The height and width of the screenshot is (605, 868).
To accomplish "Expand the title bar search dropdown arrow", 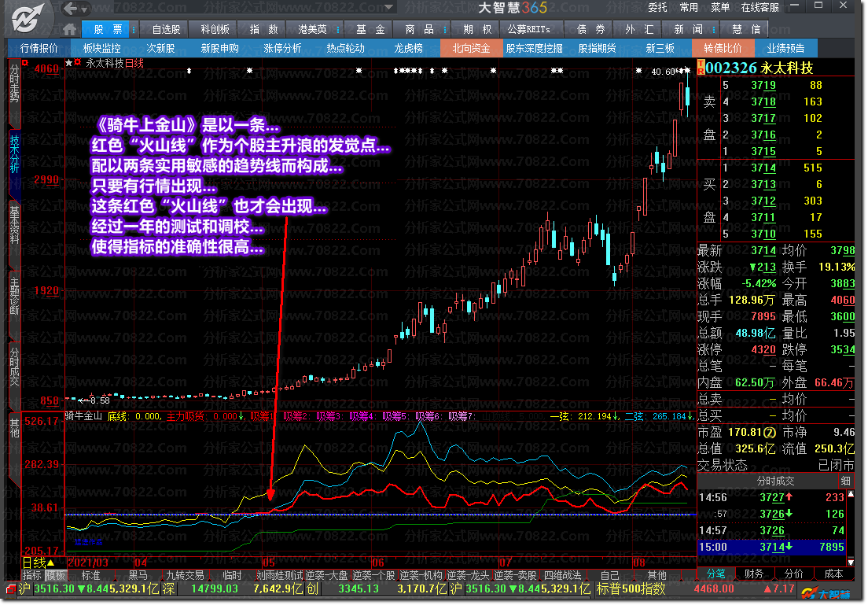I will pos(389,7).
